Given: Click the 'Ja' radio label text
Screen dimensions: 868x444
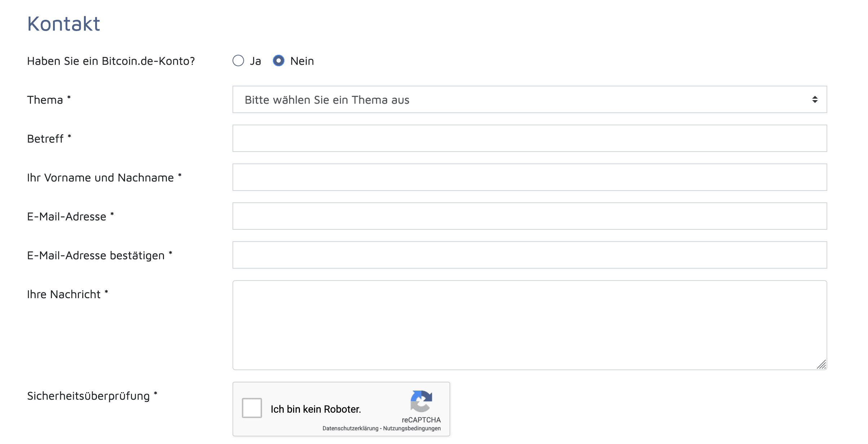Looking at the screenshot, I should coord(255,61).
